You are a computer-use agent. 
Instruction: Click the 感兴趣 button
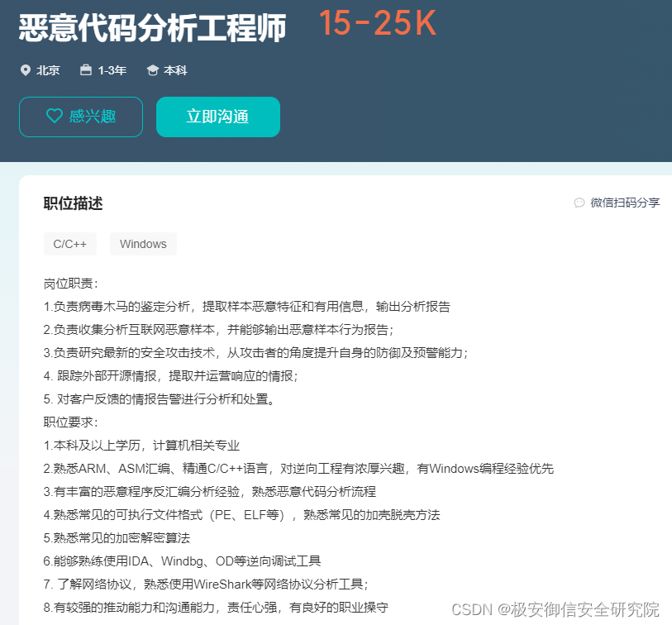coord(80,117)
